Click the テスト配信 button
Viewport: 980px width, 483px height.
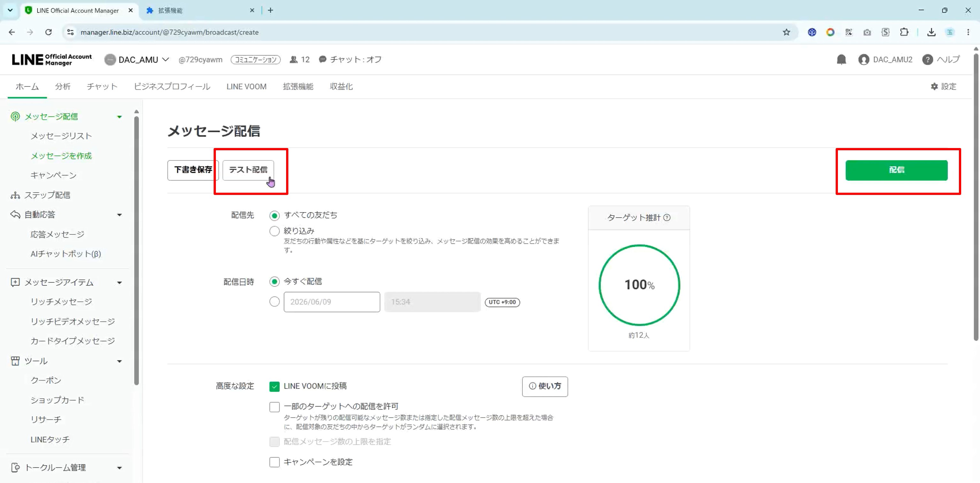click(248, 170)
